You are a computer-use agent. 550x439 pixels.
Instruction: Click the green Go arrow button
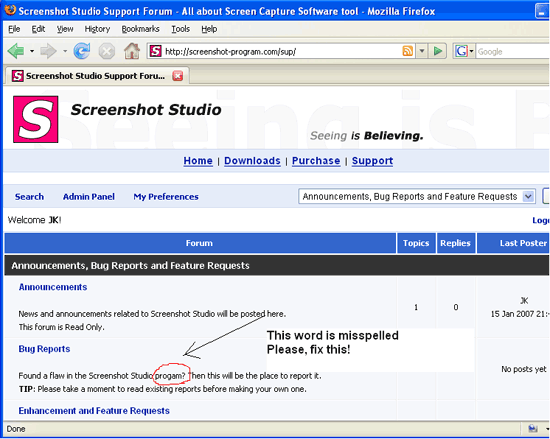tap(437, 51)
